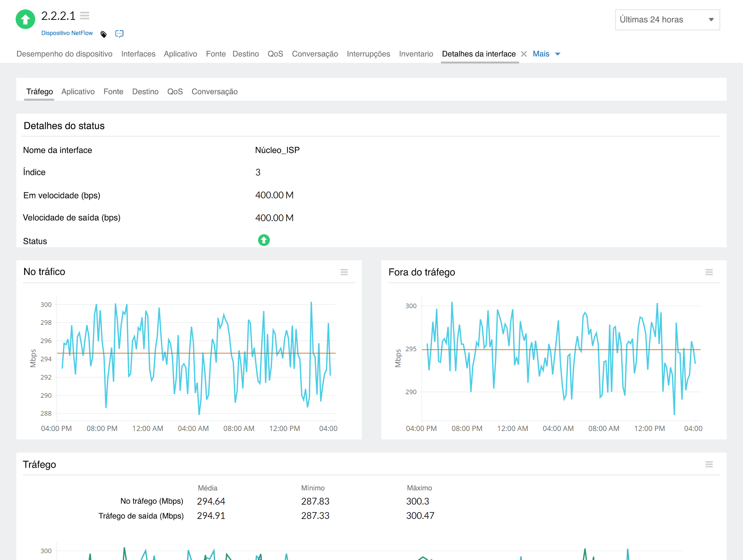Open the No tráfico chart options menu
Image resolution: width=743 pixels, height=560 pixels.
pos(344,272)
